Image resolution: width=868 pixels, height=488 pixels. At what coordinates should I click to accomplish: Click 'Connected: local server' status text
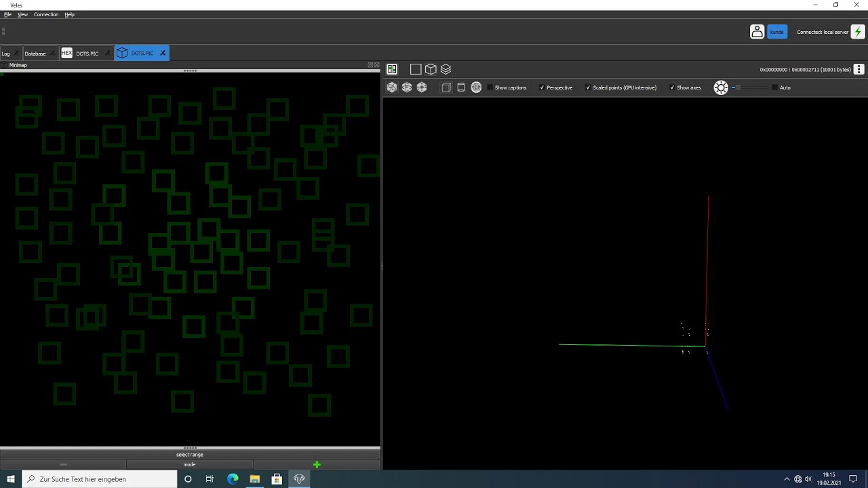coord(823,32)
